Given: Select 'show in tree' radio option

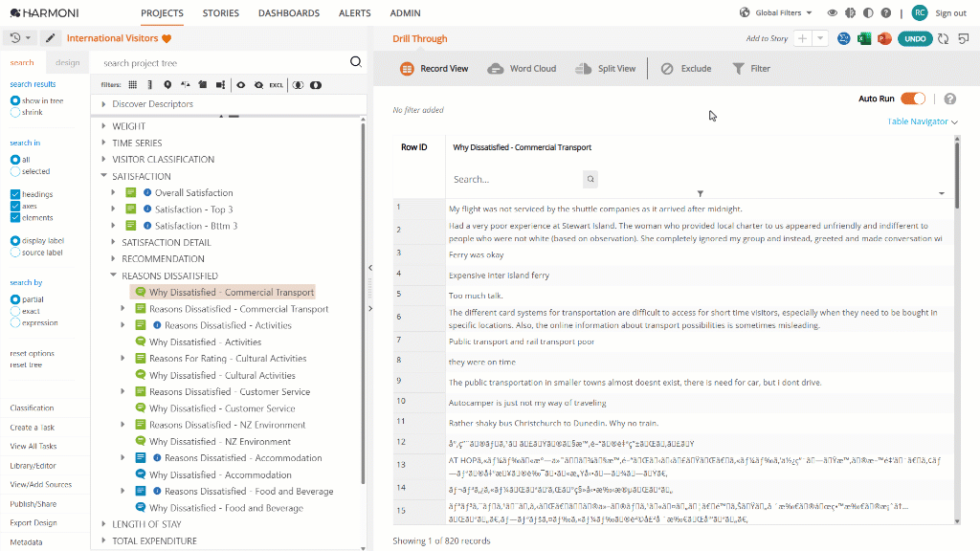Looking at the screenshot, I should [x=15, y=100].
